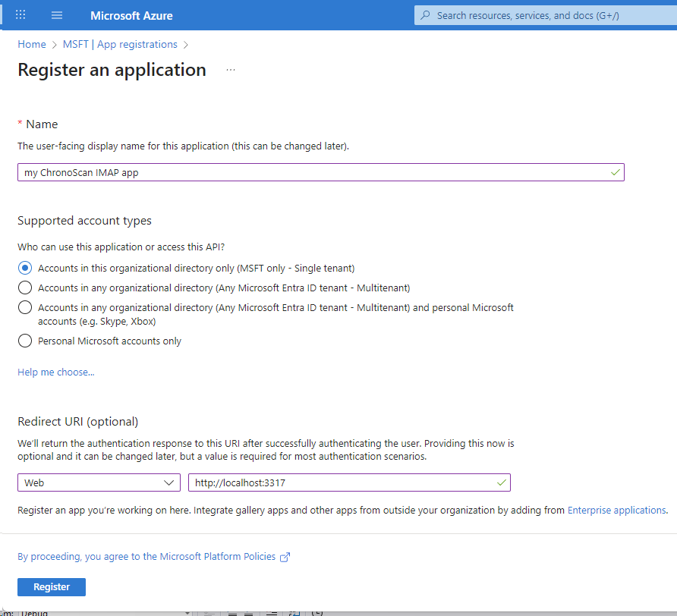The height and width of the screenshot is (616, 677).
Task: Go to Home breadcrumb
Action: [x=32, y=45]
